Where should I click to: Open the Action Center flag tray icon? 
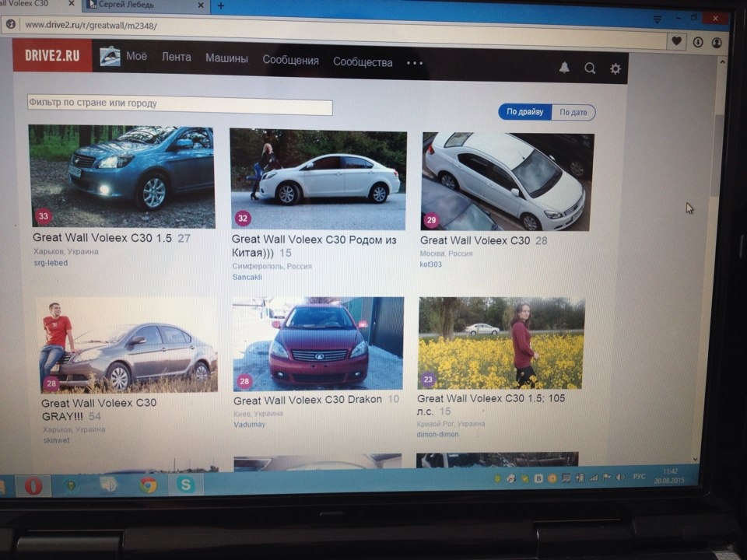(x=607, y=477)
